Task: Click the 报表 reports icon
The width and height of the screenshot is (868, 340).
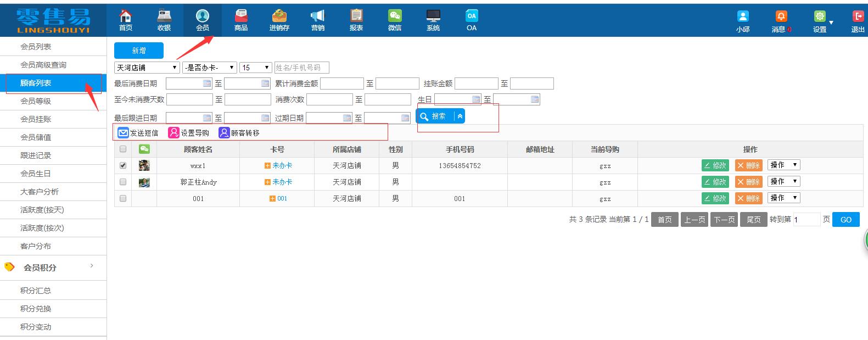Action: click(x=356, y=16)
